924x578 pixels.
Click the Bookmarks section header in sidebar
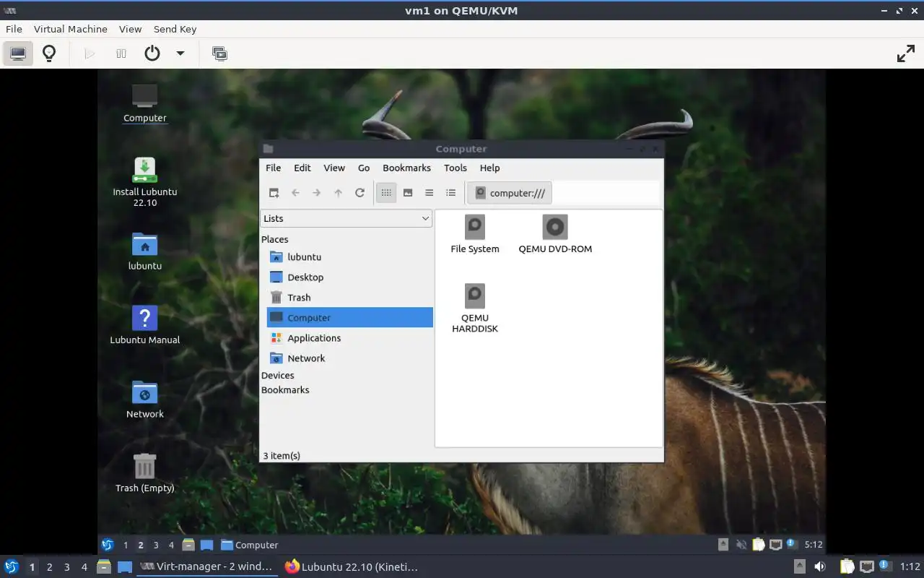pyautogui.click(x=285, y=389)
